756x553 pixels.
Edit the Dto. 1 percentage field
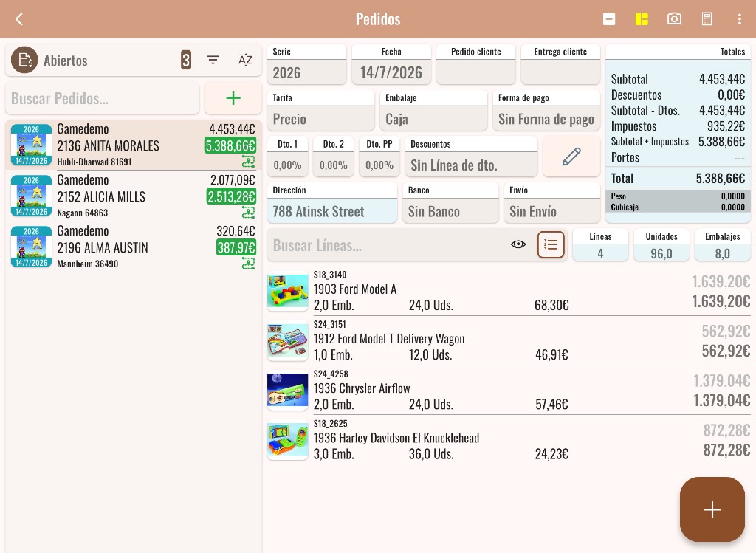pos(287,157)
